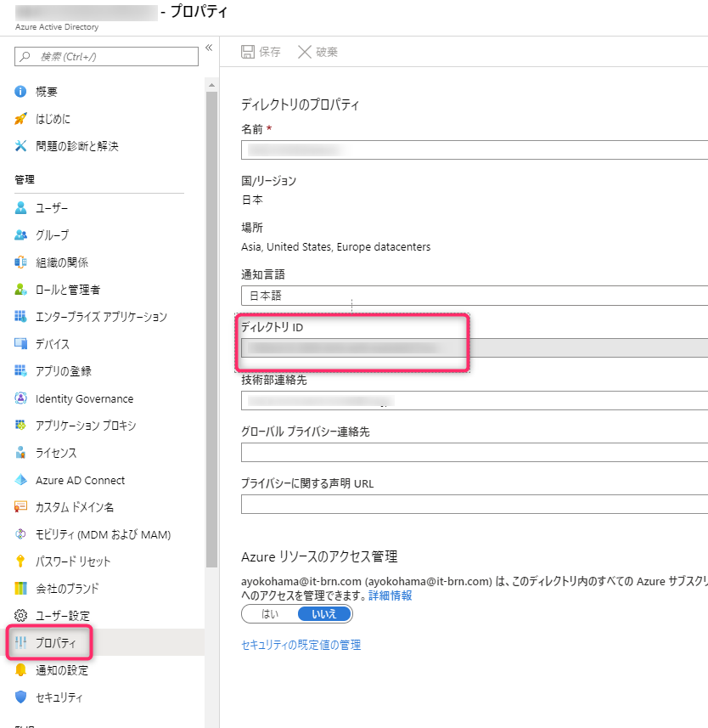Open ユーザー設定 menu item text
The width and height of the screenshot is (708, 728).
pyautogui.click(x=63, y=616)
